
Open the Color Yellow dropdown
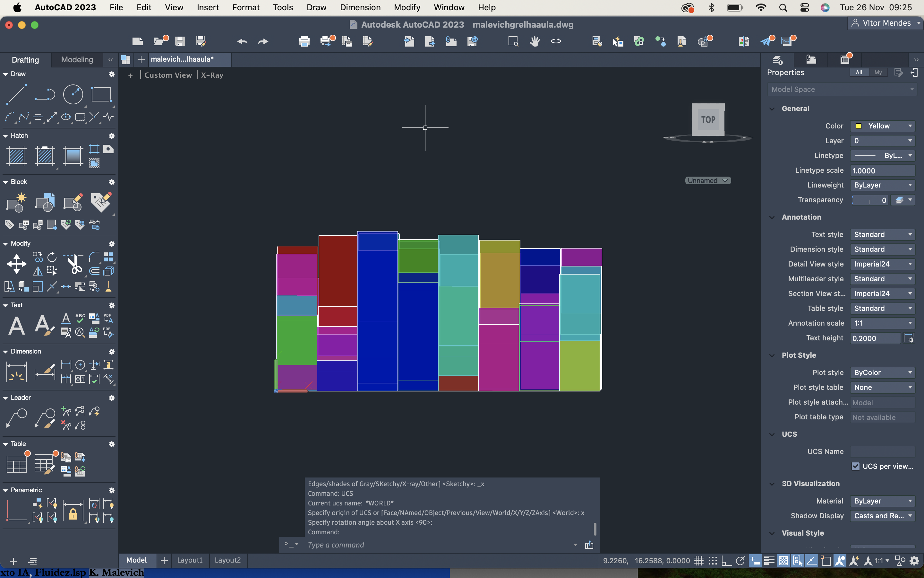tap(882, 126)
